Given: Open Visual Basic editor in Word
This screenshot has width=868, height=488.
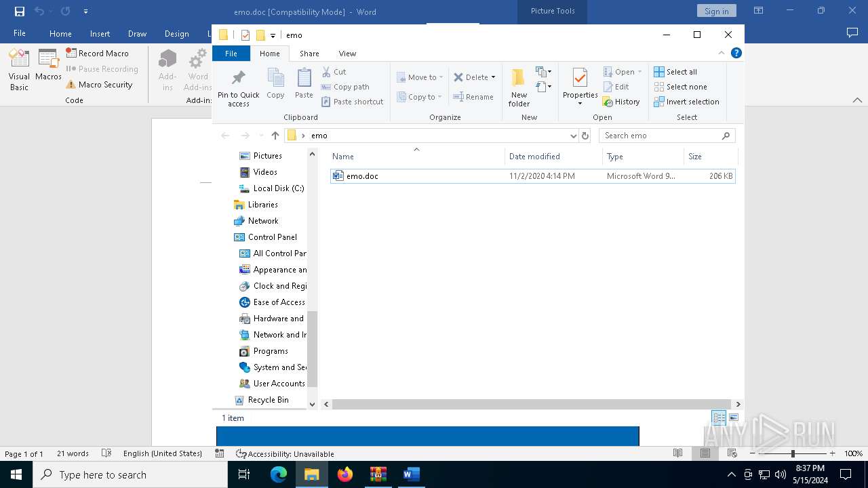Looking at the screenshot, I should (19, 70).
